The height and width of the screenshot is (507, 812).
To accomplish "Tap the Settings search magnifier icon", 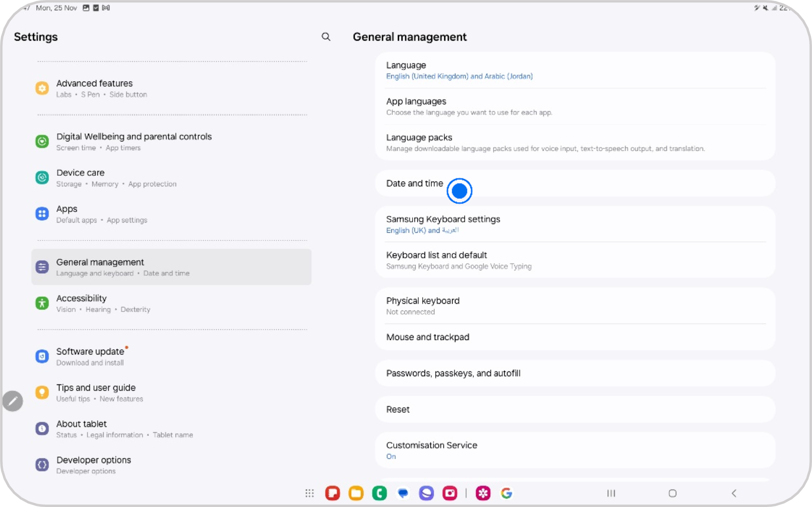I will click(326, 37).
